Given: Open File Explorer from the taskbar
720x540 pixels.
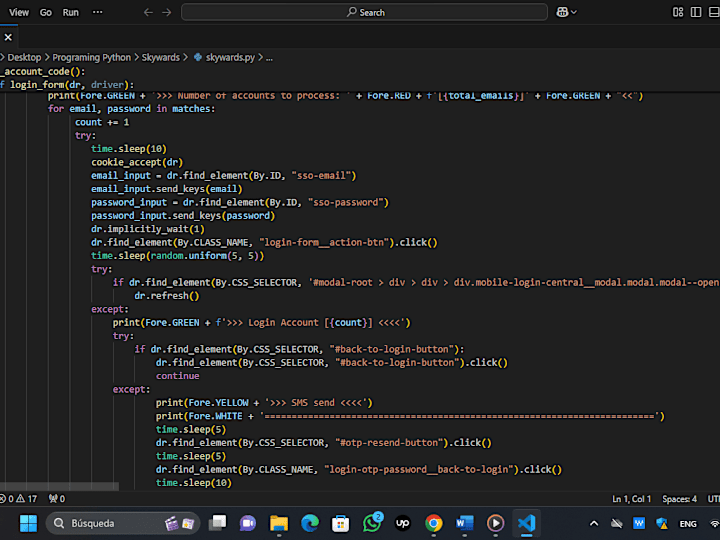Looking at the screenshot, I should tap(279, 523).
